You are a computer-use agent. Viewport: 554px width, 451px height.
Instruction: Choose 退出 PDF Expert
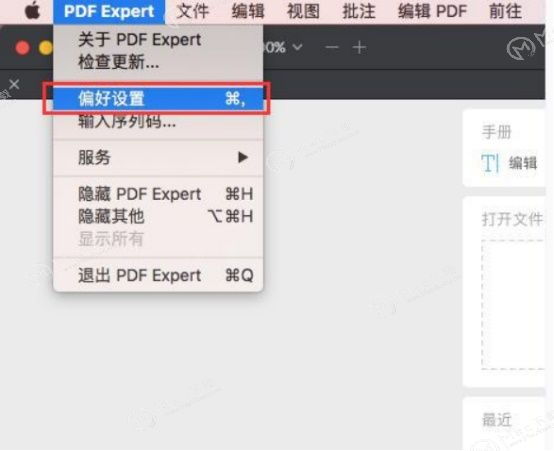(158, 275)
